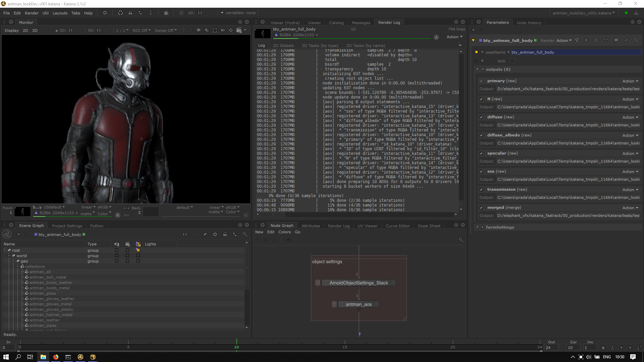
Task: Toggle the diffuse_albedo (raw) output checkbox
Action: pyautogui.click(x=481, y=135)
